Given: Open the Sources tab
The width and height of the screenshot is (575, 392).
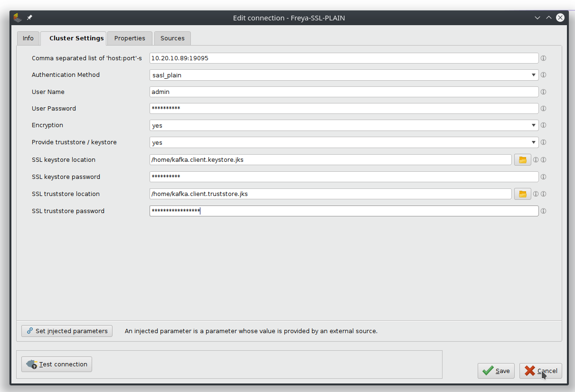Looking at the screenshot, I should [x=172, y=38].
